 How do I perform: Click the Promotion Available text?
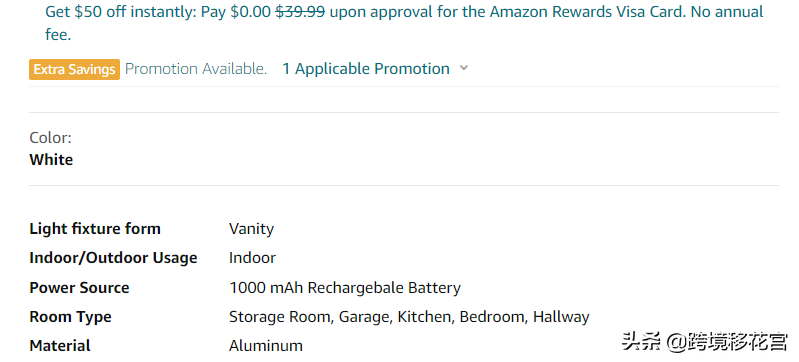(196, 69)
